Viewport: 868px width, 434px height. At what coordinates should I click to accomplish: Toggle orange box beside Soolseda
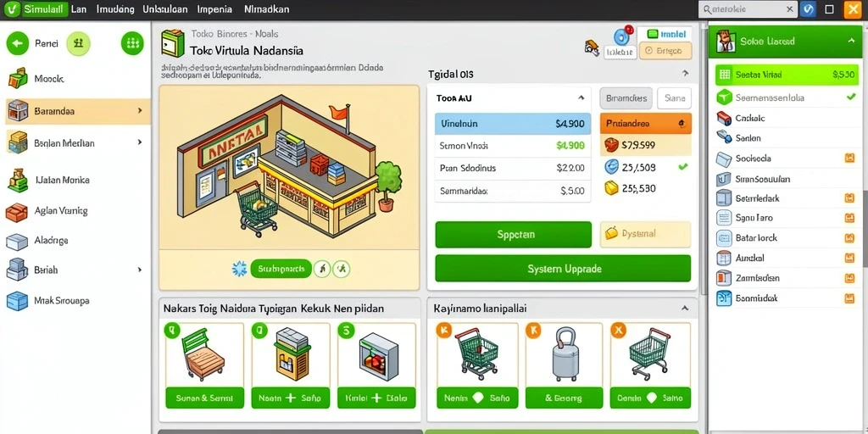tap(849, 159)
